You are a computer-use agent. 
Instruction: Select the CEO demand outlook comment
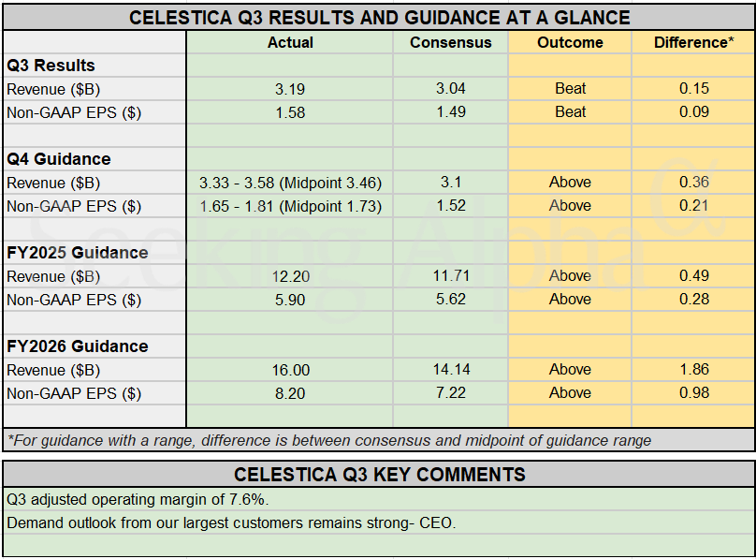231,522
